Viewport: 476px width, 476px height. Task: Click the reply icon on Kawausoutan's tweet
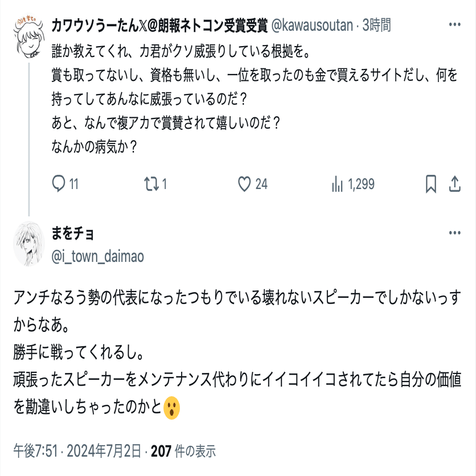59,184
